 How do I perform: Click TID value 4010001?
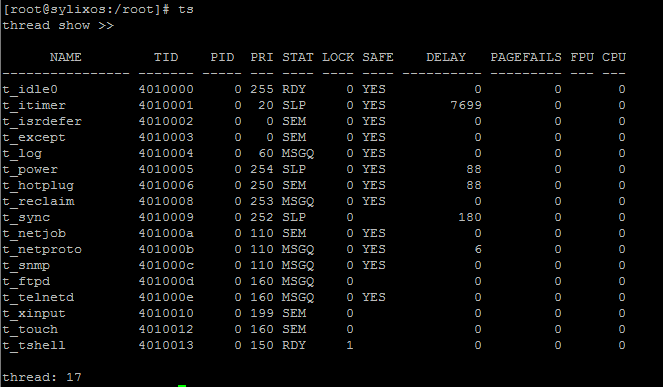166,106
